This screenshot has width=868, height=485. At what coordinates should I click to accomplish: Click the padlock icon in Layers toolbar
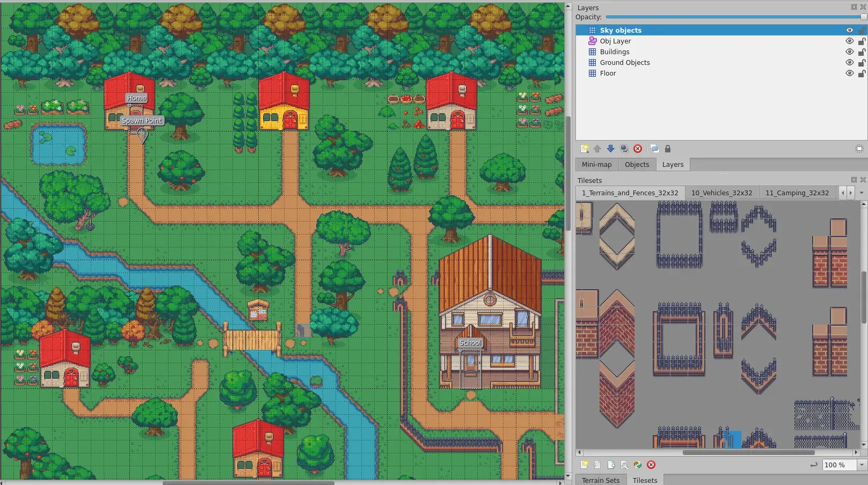tap(668, 149)
